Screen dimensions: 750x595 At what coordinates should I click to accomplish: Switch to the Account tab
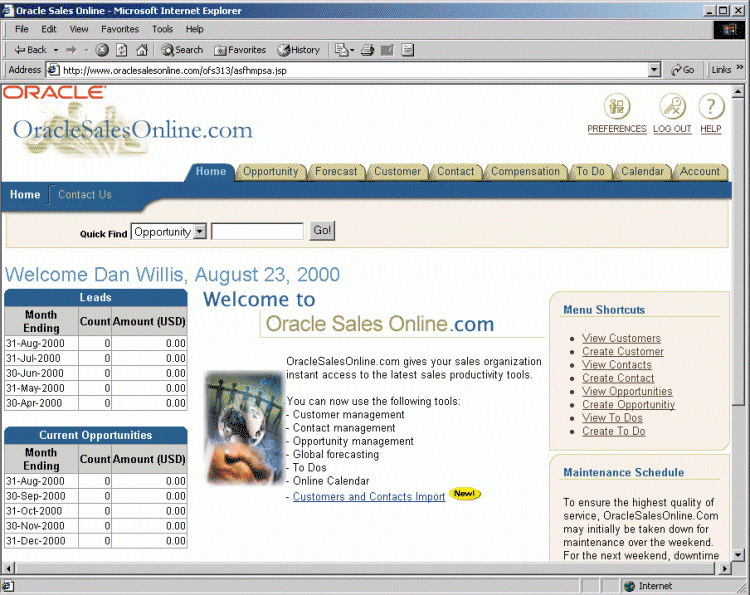(700, 171)
